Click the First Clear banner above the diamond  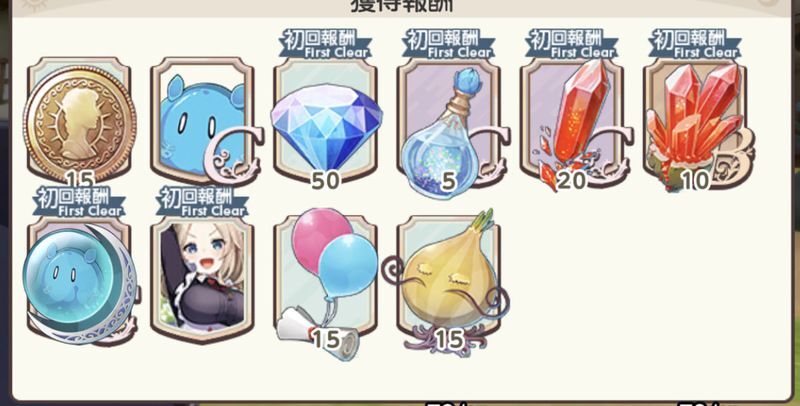(x=326, y=43)
